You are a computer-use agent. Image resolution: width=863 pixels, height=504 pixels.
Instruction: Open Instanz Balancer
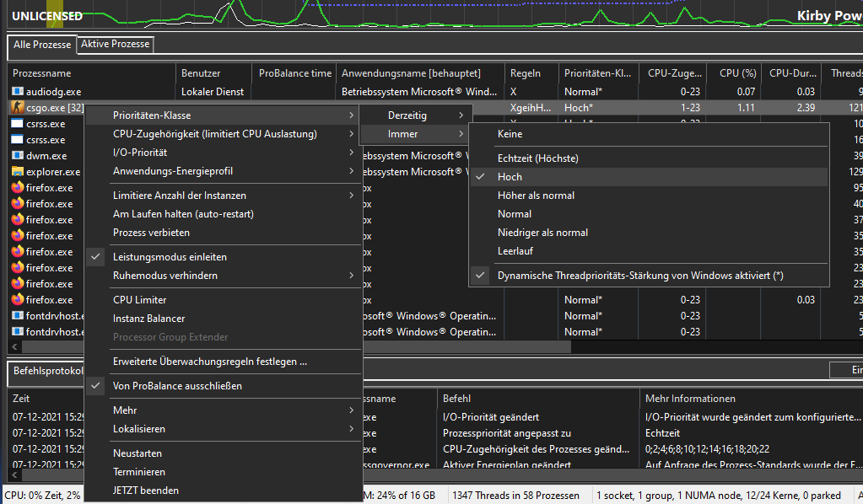(223, 319)
